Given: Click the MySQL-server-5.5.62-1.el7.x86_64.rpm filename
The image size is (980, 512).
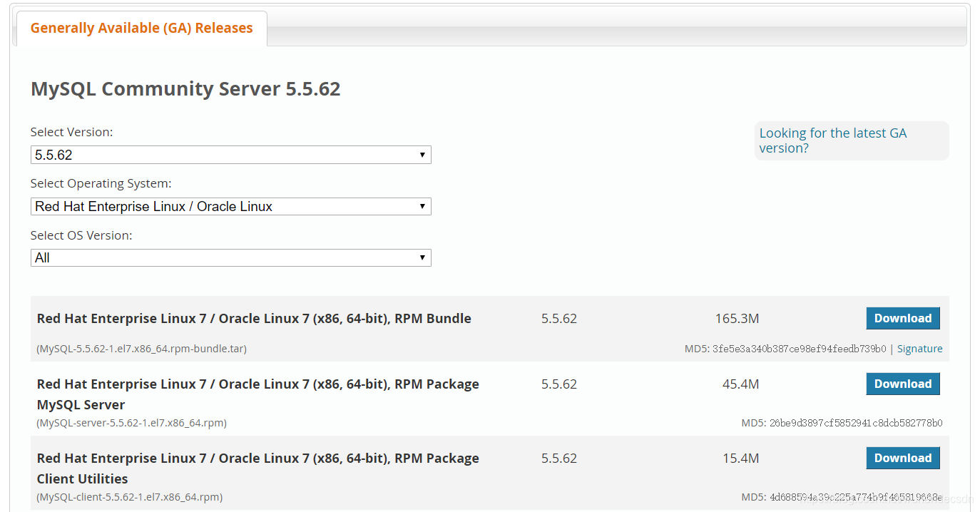Looking at the screenshot, I should pyautogui.click(x=132, y=423).
